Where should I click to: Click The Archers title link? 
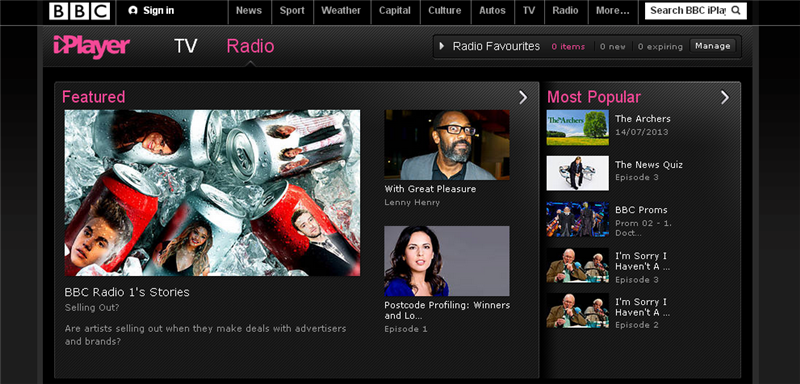643,119
